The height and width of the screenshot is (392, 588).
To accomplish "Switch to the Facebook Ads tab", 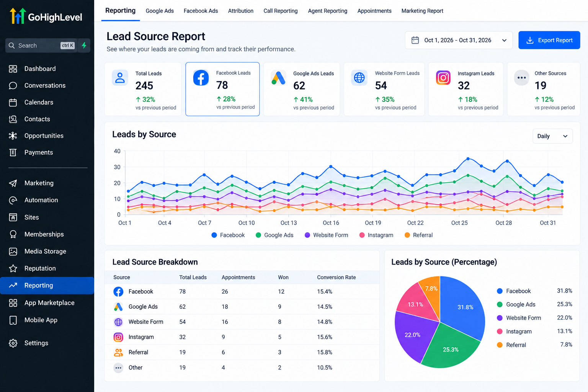I will (201, 11).
